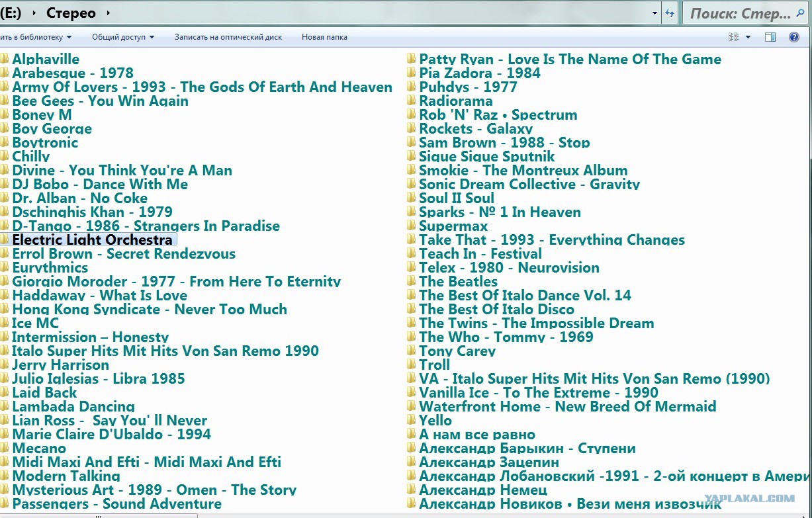Expand the arrow after Стерео in the path

point(109,13)
